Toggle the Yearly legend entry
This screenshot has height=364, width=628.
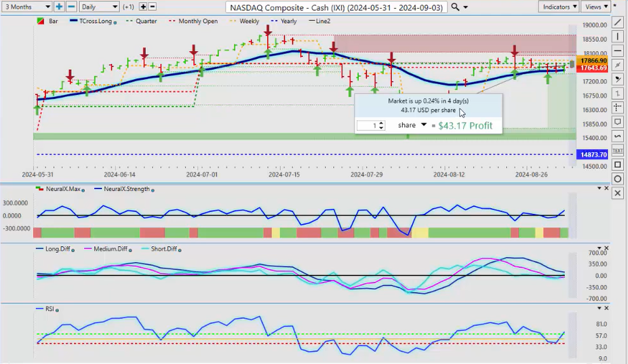283,21
